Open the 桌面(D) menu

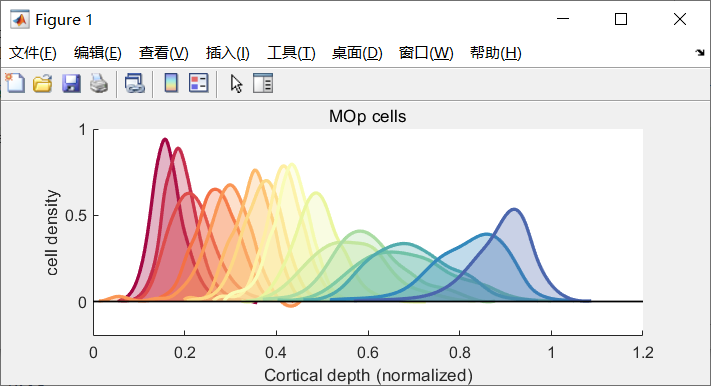[357, 53]
